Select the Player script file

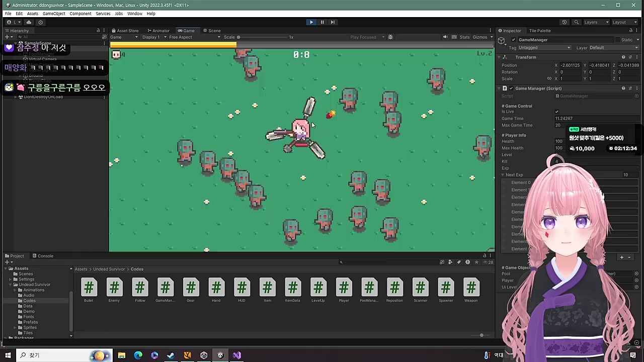click(x=344, y=291)
